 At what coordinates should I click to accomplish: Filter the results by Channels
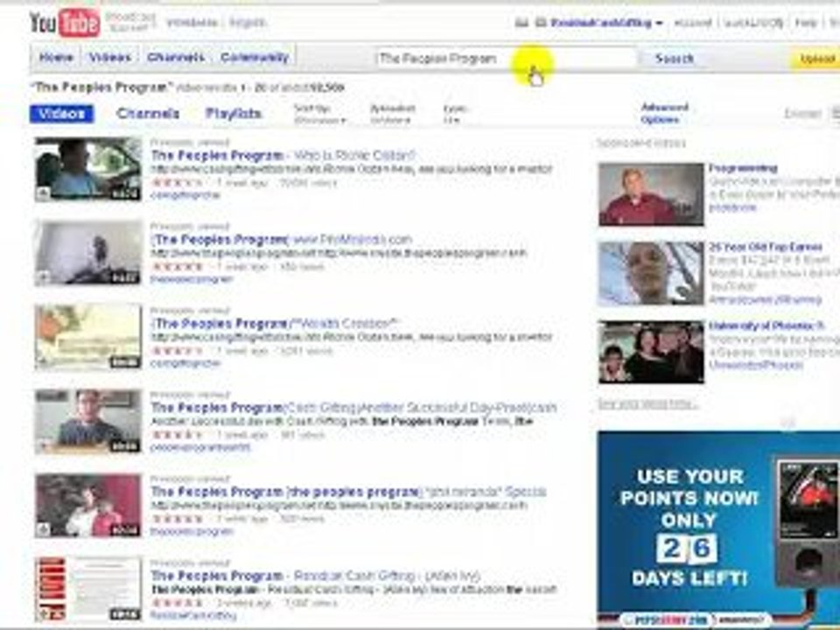tap(148, 114)
